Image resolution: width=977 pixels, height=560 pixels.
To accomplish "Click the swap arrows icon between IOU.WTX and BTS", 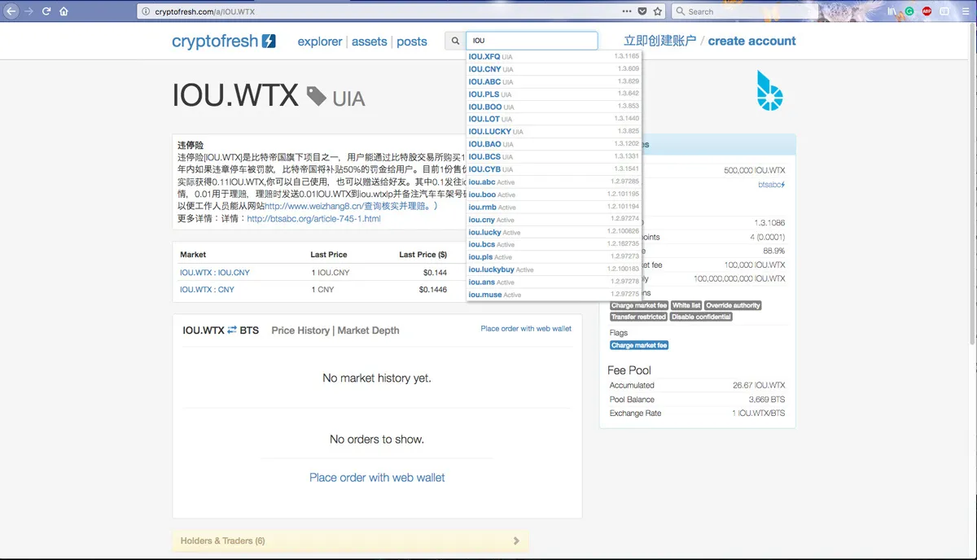I will click(x=232, y=330).
